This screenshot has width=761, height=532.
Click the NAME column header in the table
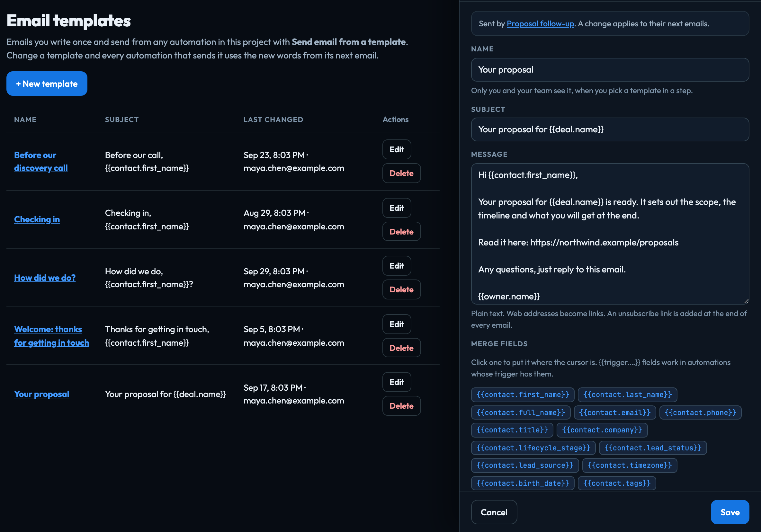pyautogui.click(x=25, y=120)
